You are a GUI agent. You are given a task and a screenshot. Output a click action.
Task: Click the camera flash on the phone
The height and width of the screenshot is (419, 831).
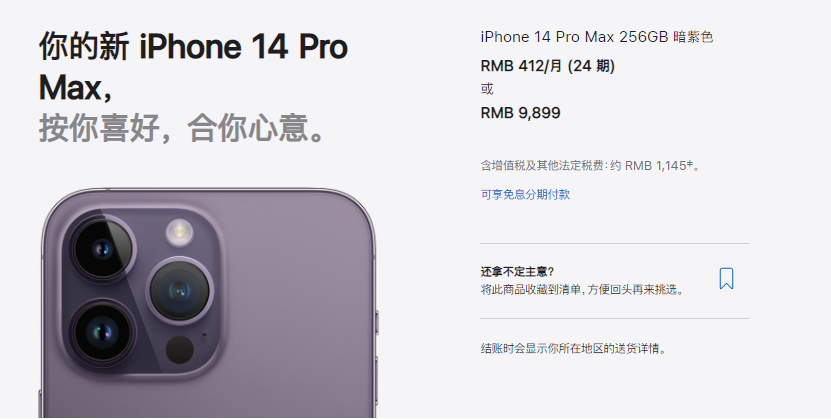pyautogui.click(x=179, y=231)
